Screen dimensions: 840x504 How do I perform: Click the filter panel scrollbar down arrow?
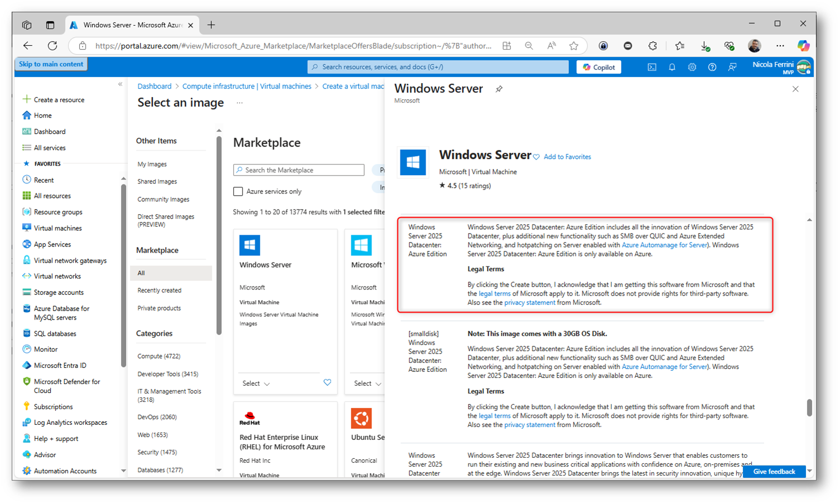pos(219,470)
